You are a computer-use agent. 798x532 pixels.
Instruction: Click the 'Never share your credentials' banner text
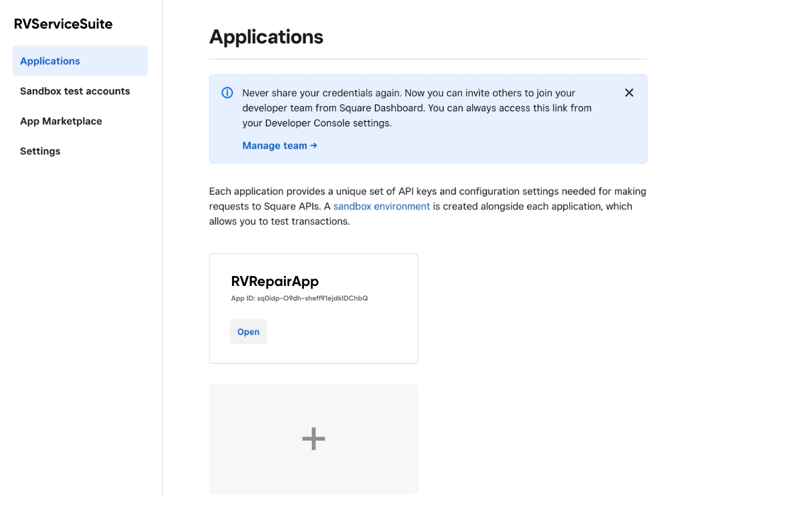click(x=408, y=93)
